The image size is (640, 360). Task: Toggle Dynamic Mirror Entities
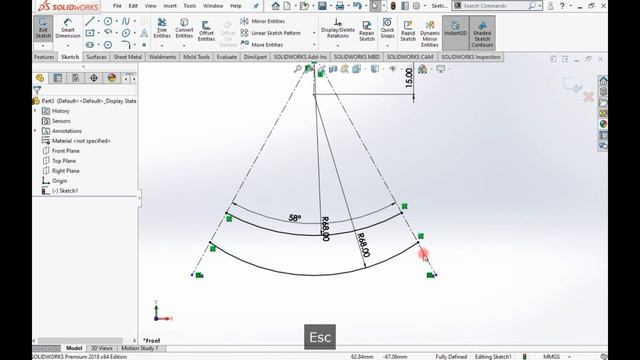[x=430, y=33]
